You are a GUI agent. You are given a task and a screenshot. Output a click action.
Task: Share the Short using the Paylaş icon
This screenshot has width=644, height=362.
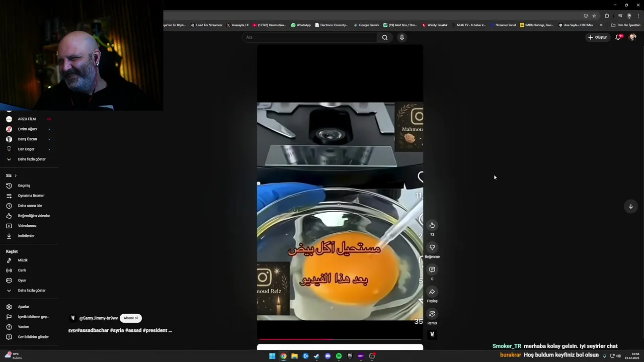pos(432,292)
